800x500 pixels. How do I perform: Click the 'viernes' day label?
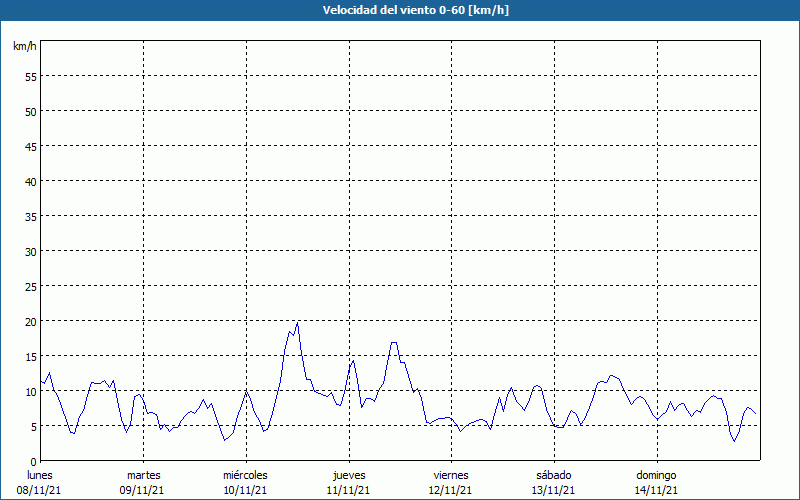pyautogui.click(x=451, y=475)
